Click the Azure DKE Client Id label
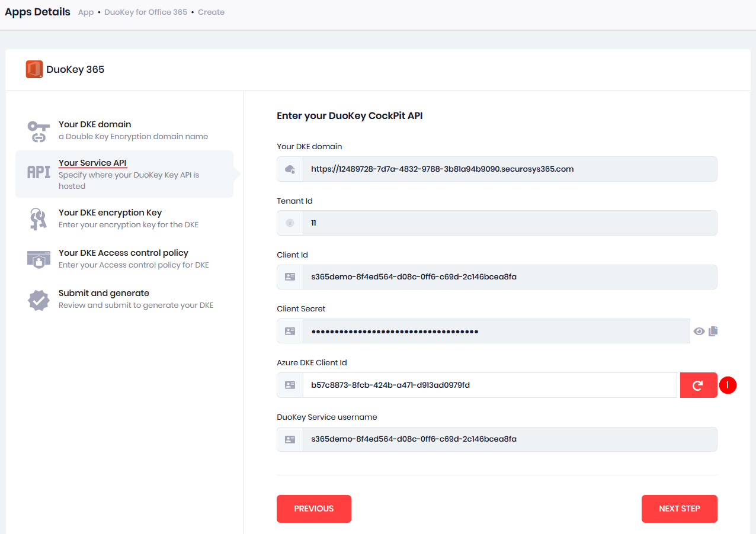756x534 pixels. click(x=312, y=362)
